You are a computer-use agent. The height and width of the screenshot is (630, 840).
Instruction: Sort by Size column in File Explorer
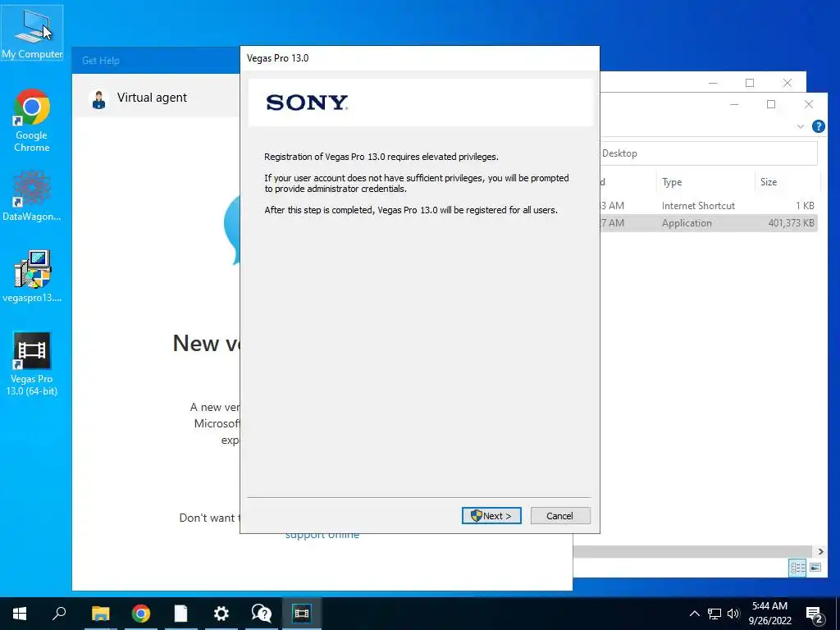tap(787, 181)
